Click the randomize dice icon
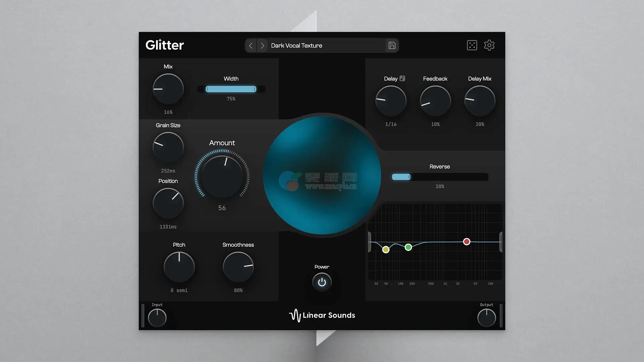Viewport: 644px width, 362px height. [x=472, y=45]
